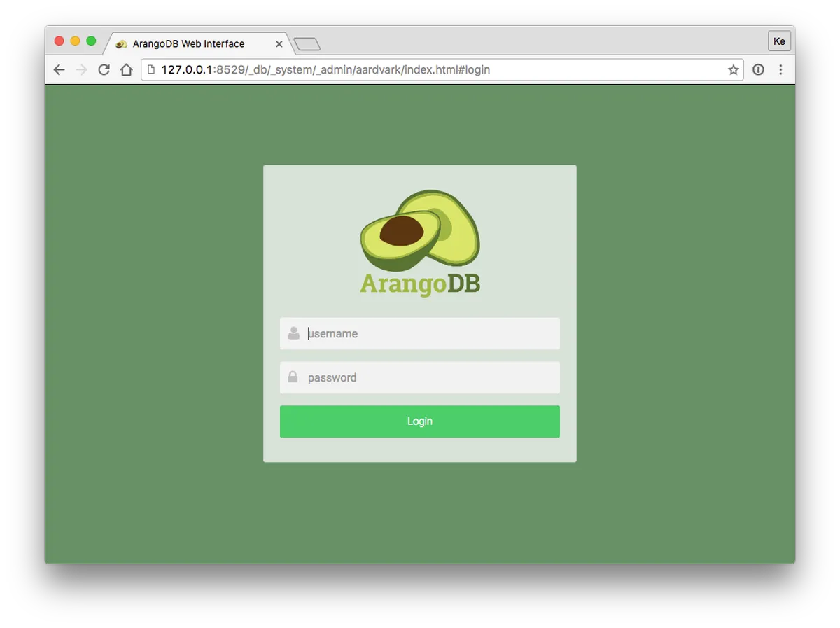This screenshot has height=628, width=840.
Task: Open Chrome's three-dot menu
Action: 780,70
